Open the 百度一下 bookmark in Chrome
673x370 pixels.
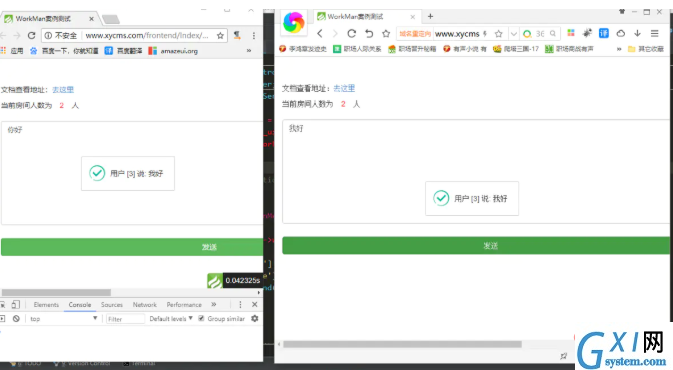coord(64,51)
